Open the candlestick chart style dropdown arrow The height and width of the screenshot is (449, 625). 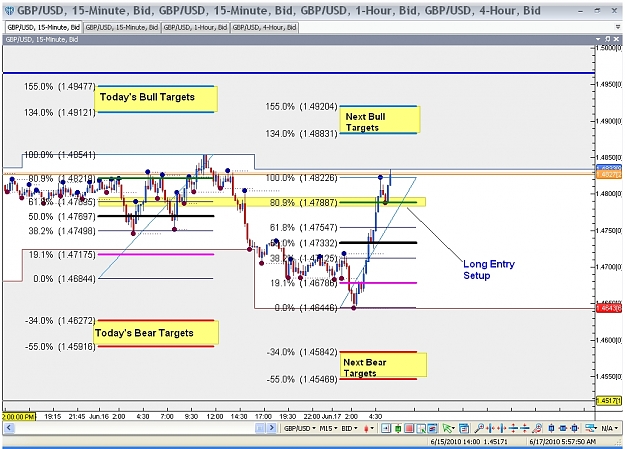372,429
